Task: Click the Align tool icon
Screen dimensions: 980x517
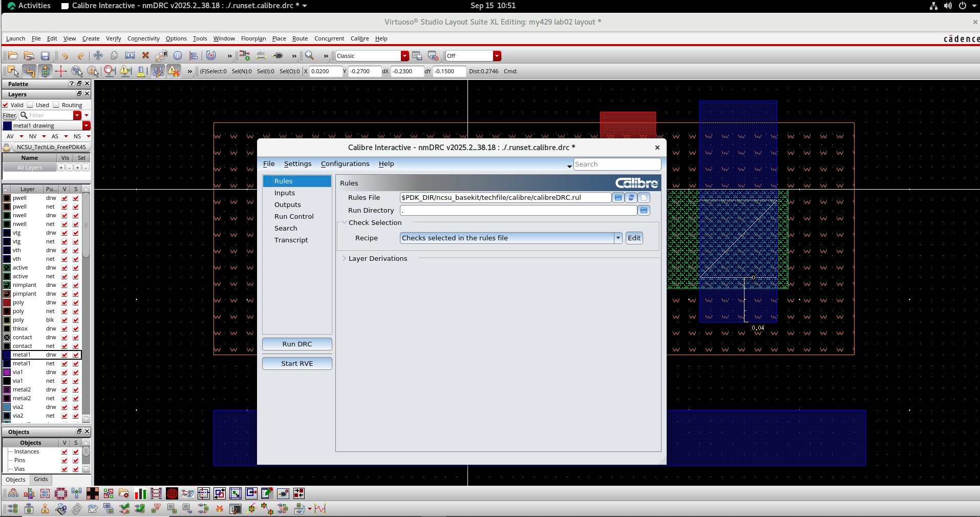Action: coord(194,56)
